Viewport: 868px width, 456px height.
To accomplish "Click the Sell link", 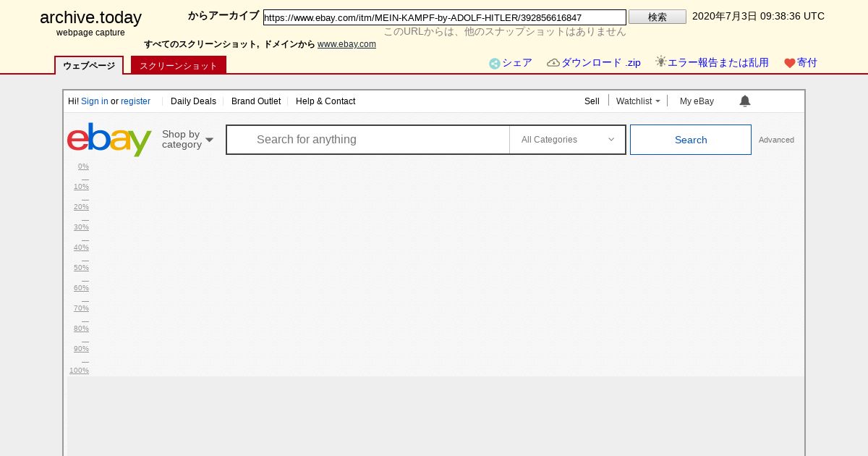I will (592, 101).
